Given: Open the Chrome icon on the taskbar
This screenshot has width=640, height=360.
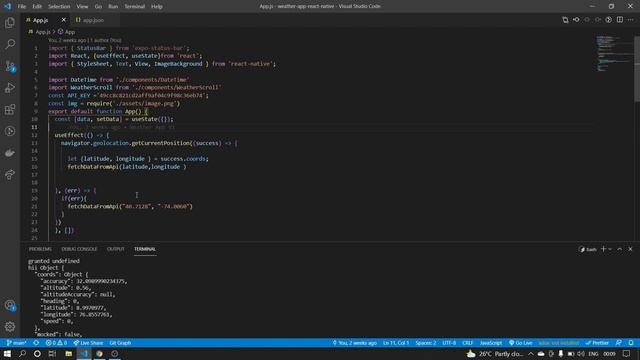Looking at the screenshot, I should point(99,353).
